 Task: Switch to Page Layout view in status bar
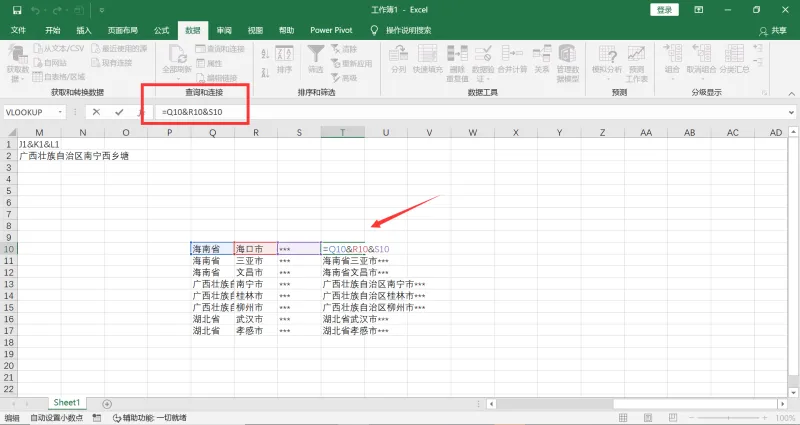click(648, 418)
